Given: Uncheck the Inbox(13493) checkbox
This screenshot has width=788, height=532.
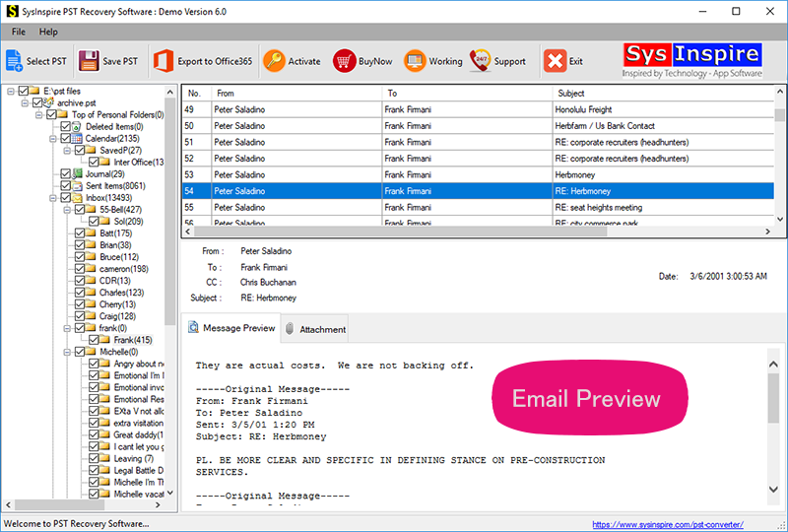Looking at the screenshot, I should (x=65, y=198).
